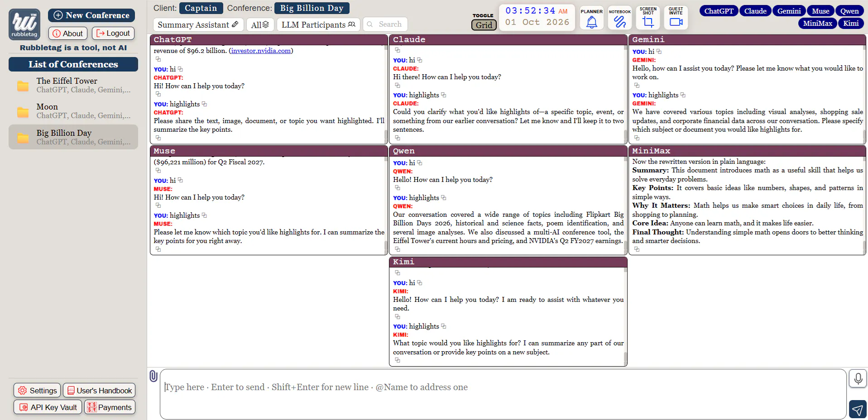This screenshot has height=420, width=868.
Task: Toggle the Grid layout view
Action: pyautogui.click(x=484, y=25)
